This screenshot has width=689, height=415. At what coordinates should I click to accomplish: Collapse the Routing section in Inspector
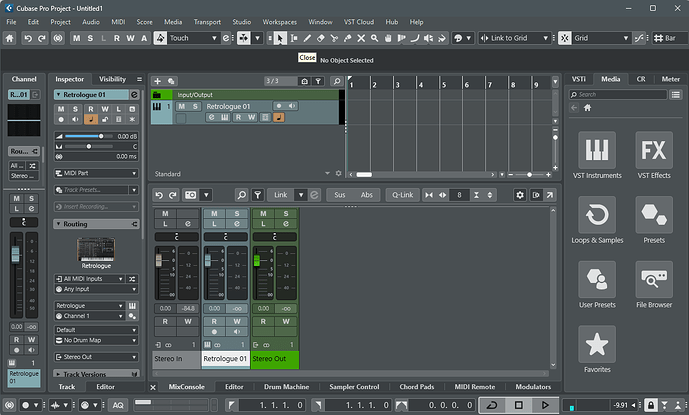click(58, 224)
